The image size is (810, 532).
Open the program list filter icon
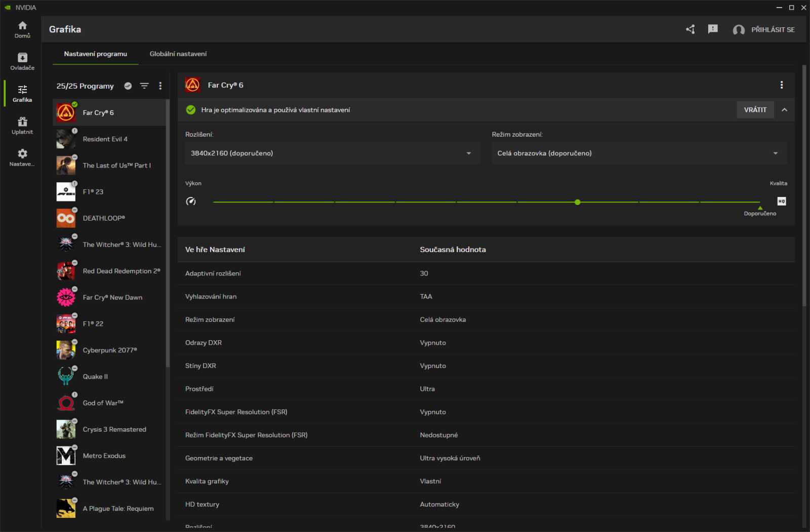[144, 86]
